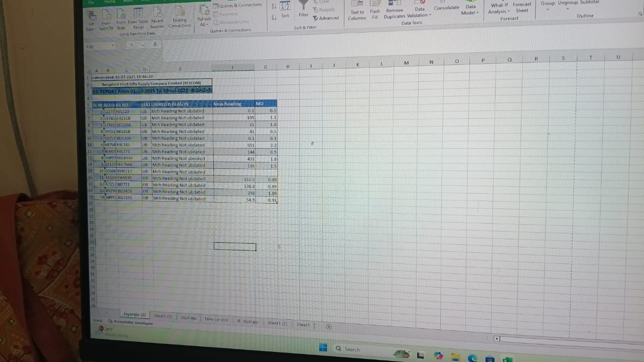The height and width of the screenshot is (362, 644).
Task: Add a new sheet with plus icon
Action: (329, 326)
